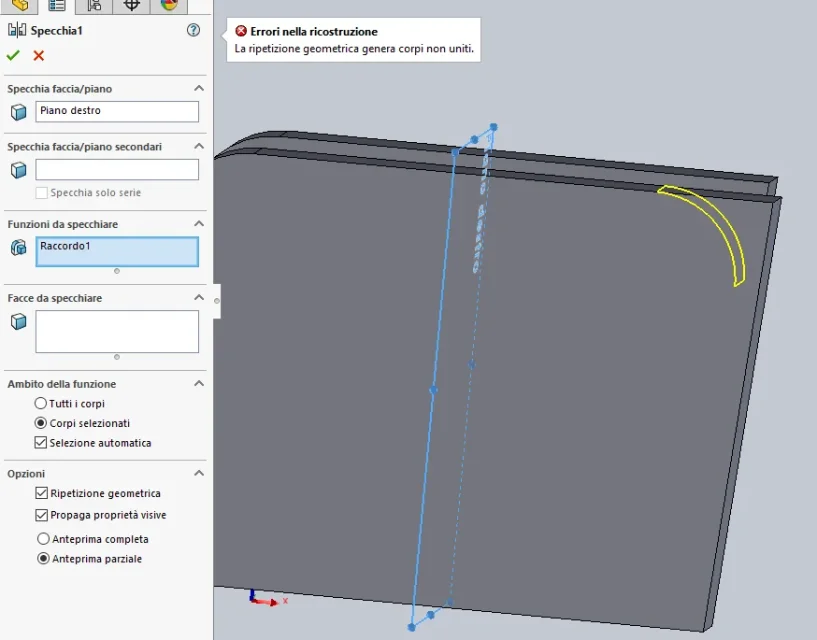Select Corpi selezionati radio button
817x640 pixels.
click(41, 423)
